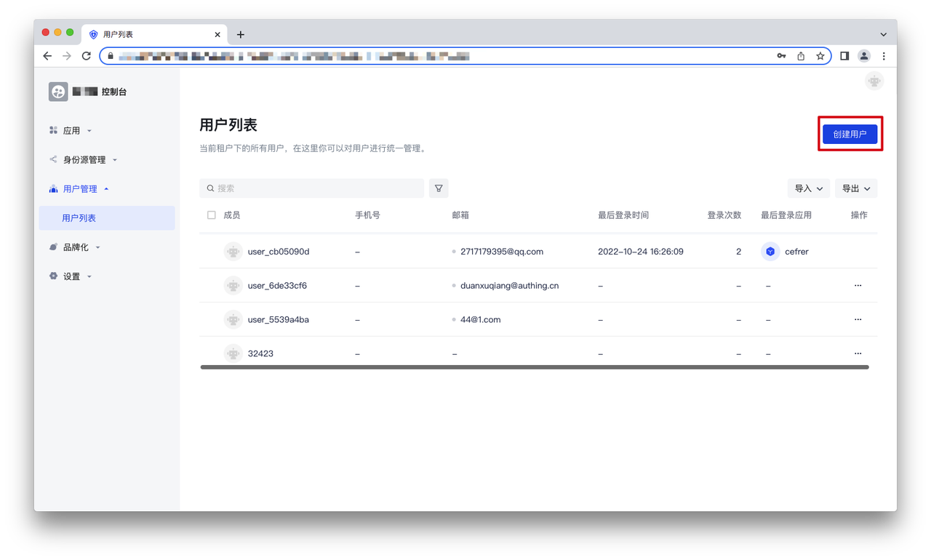Open the 导入 dropdown

click(808, 188)
